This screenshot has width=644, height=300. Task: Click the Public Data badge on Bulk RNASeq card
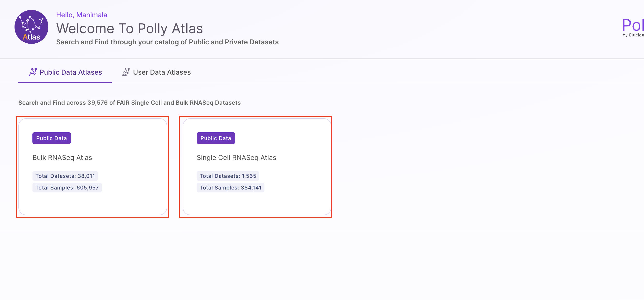[x=52, y=138]
